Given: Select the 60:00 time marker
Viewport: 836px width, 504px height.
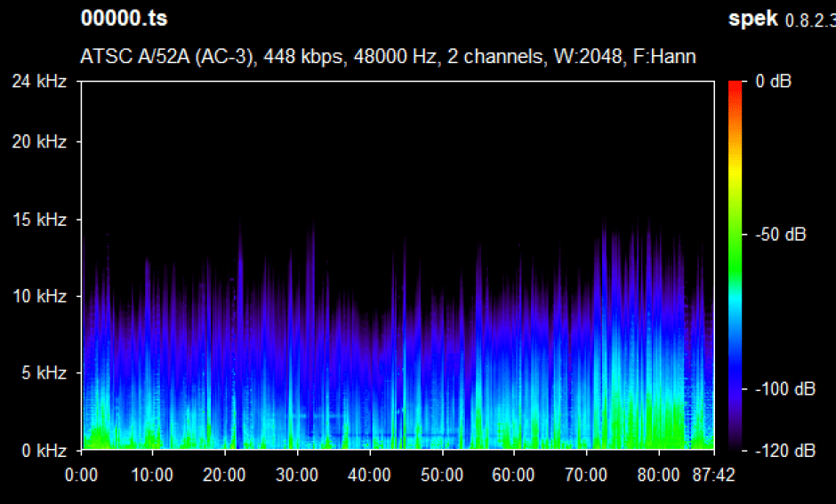Looking at the screenshot, I should [x=513, y=476].
